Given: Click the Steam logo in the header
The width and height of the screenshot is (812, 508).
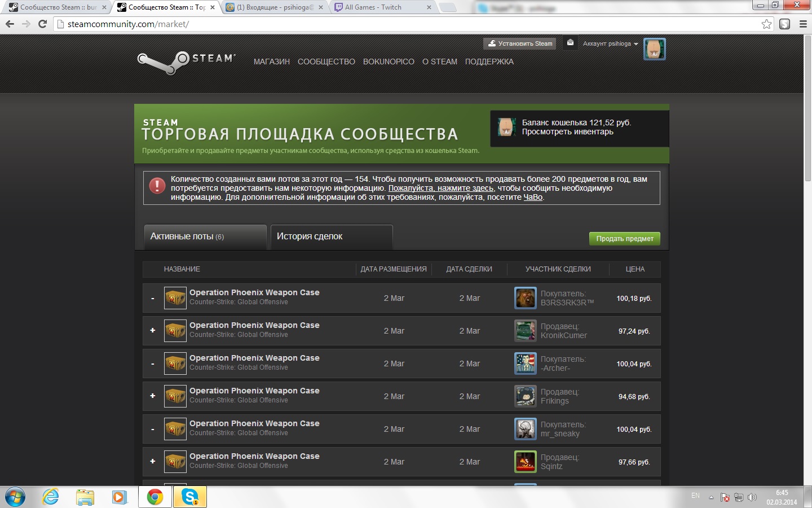Looking at the screenshot, I should 187,62.
